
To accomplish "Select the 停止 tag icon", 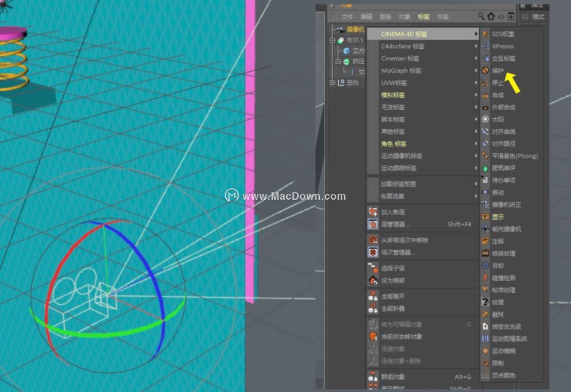I will (485, 83).
